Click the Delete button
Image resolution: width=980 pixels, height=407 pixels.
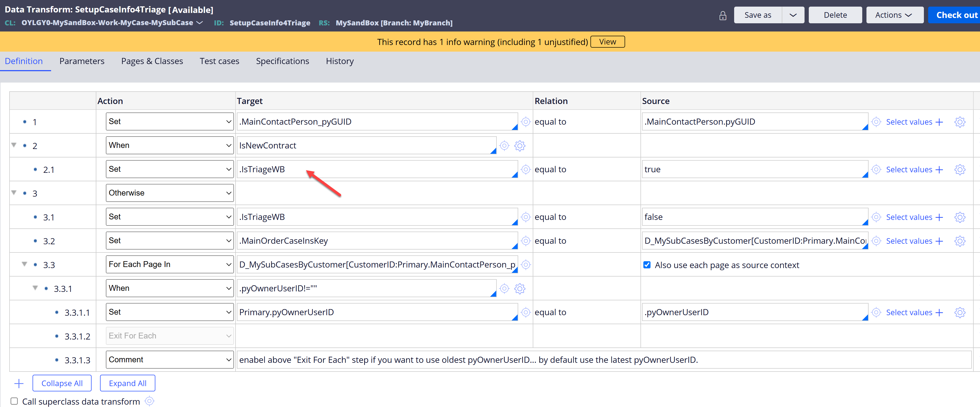[835, 15]
